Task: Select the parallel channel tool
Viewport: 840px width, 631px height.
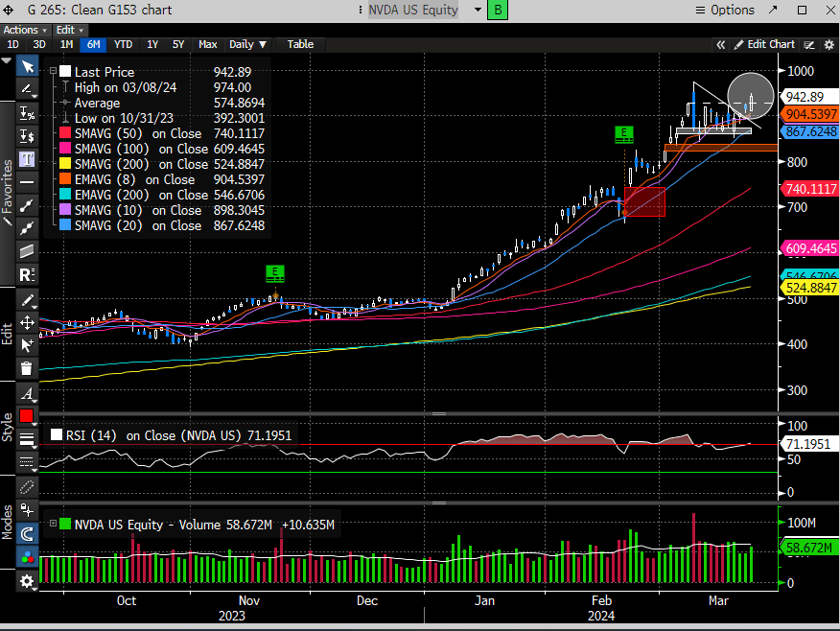Action: tap(27, 251)
